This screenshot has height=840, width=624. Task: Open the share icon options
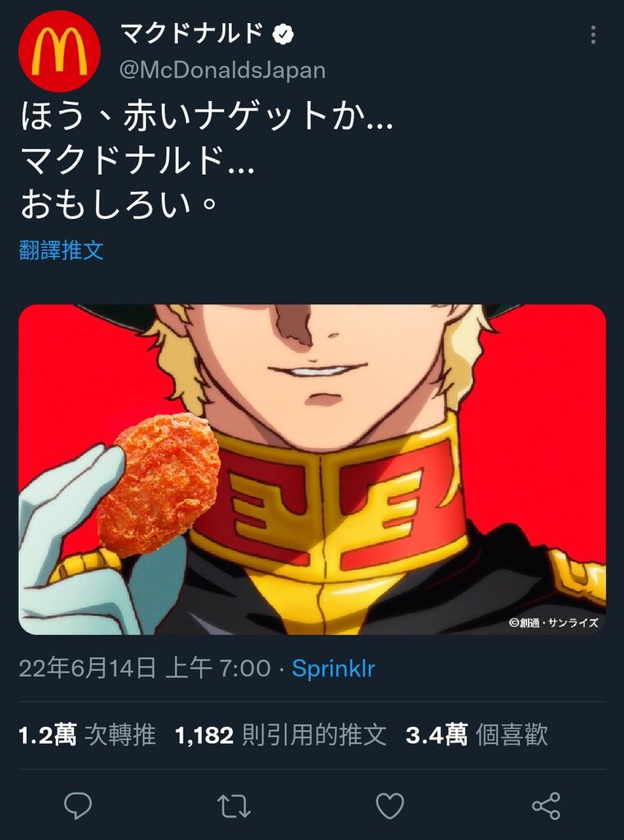click(546, 806)
